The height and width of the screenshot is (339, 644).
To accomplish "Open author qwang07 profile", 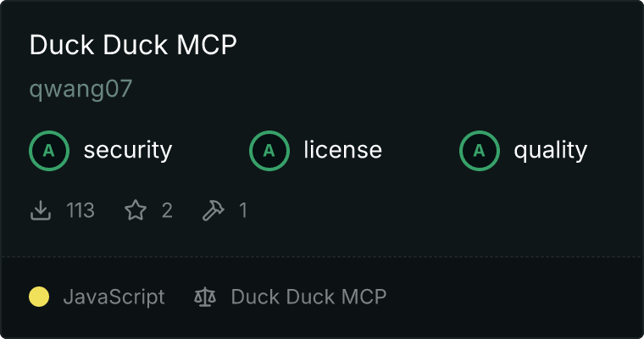I will (80, 89).
